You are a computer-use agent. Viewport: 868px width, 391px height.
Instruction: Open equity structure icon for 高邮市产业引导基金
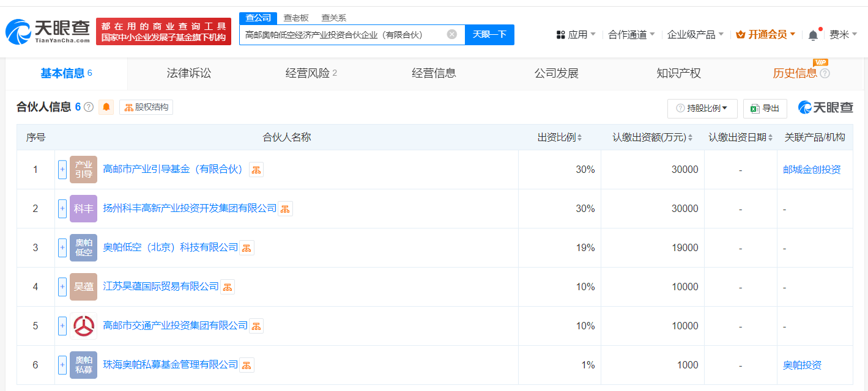click(x=256, y=170)
